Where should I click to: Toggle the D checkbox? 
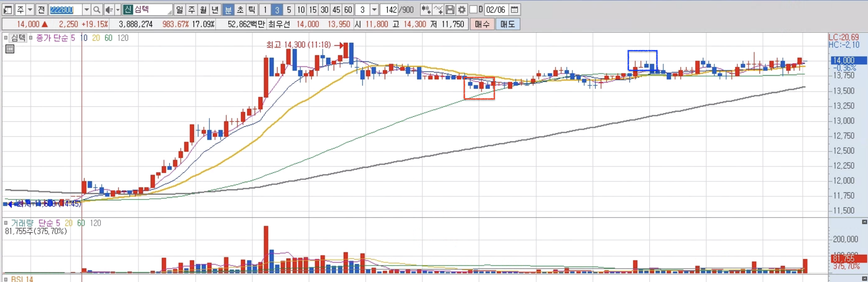474,10
